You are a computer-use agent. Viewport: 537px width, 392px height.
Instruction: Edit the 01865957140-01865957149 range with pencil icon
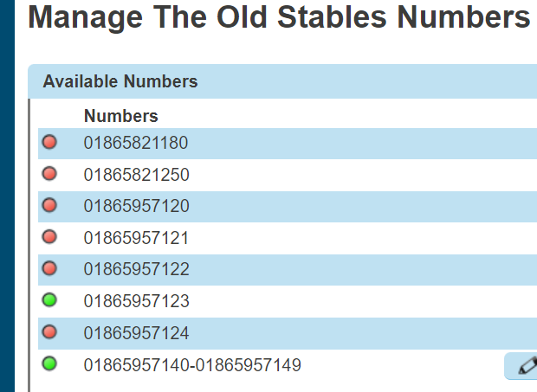click(525, 366)
